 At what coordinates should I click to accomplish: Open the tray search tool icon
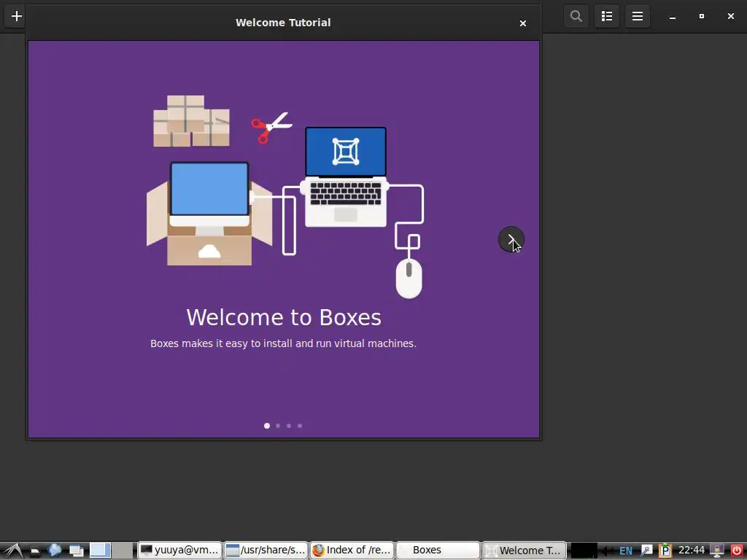646,551
